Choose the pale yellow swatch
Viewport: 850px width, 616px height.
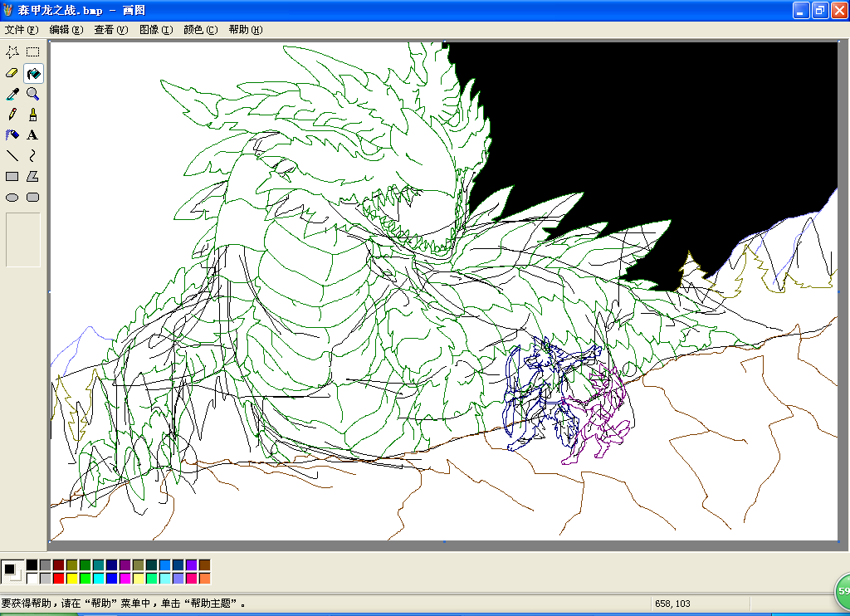pyautogui.click(x=139, y=579)
